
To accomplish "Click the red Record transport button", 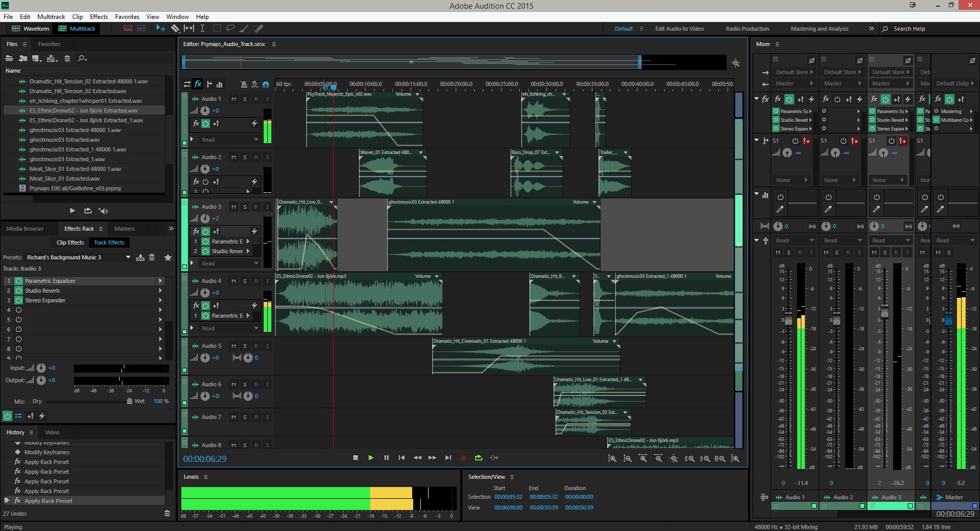I will [463, 458].
